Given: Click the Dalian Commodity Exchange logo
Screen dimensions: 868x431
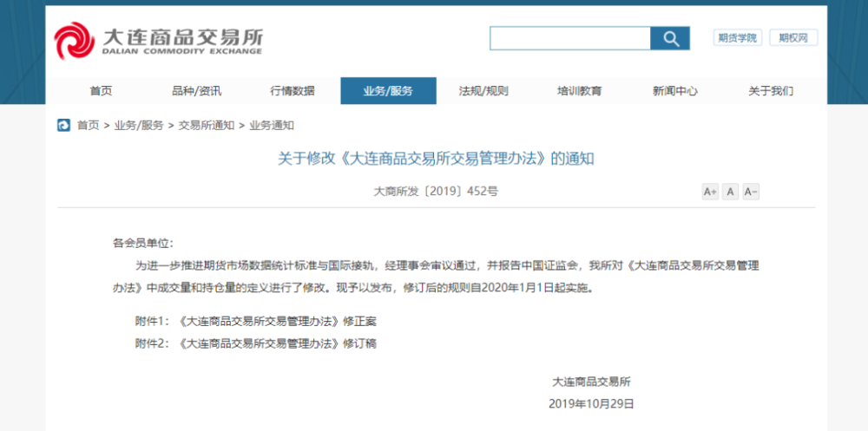Looking at the screenshot, I should pyautogui.click(x=158, y=41).
